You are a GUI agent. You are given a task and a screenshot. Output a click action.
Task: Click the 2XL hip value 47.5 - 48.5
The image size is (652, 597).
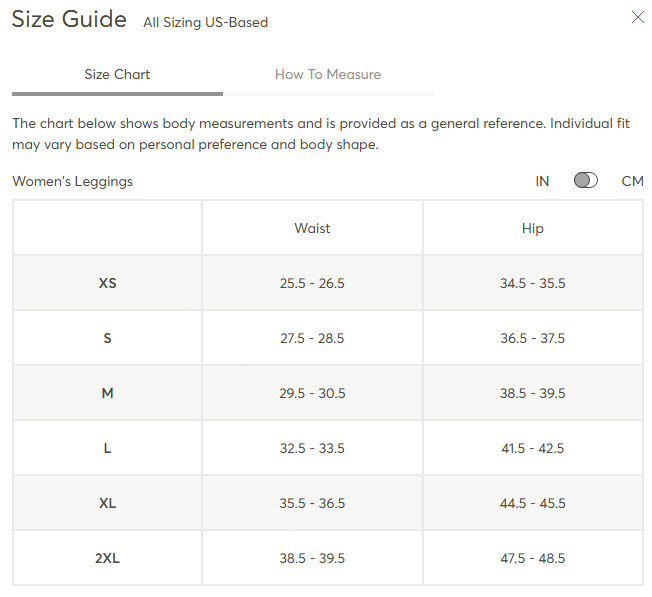tap(533, 558)
